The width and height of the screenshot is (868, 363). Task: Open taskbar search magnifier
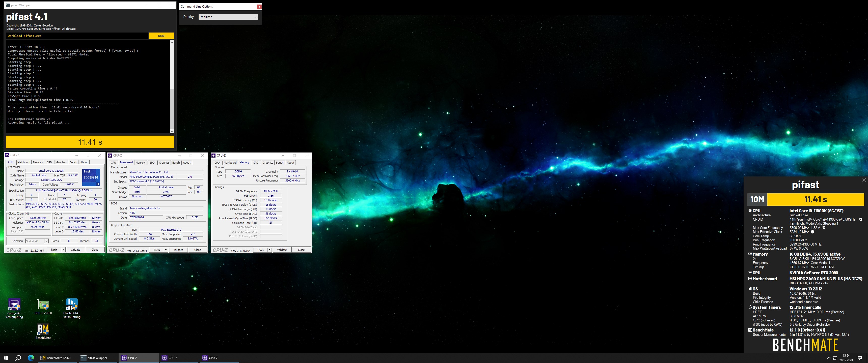[x=18, y=358]
